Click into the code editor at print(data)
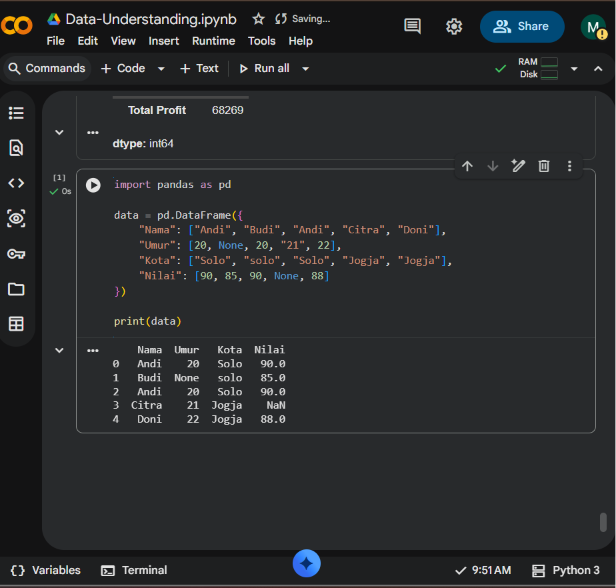The image size is (616, 588). pos(147,322)
